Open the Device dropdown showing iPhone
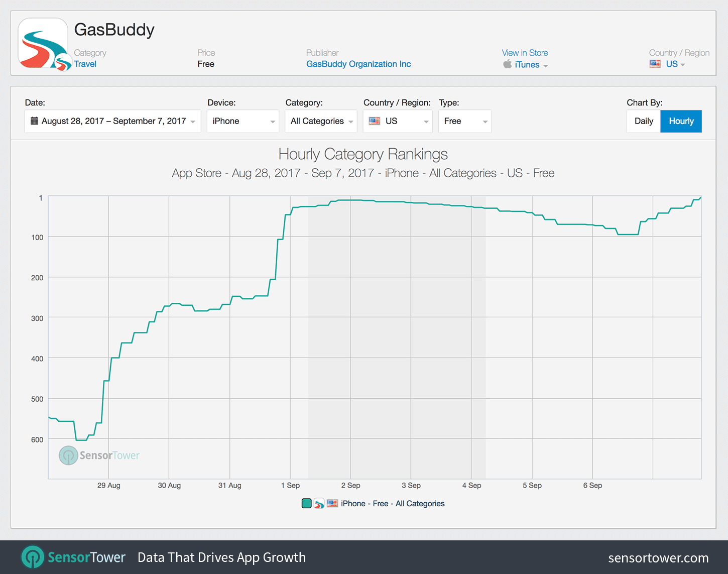Image resolution: width=728 pixels, height=574 pixels. (x=243, y=121)
